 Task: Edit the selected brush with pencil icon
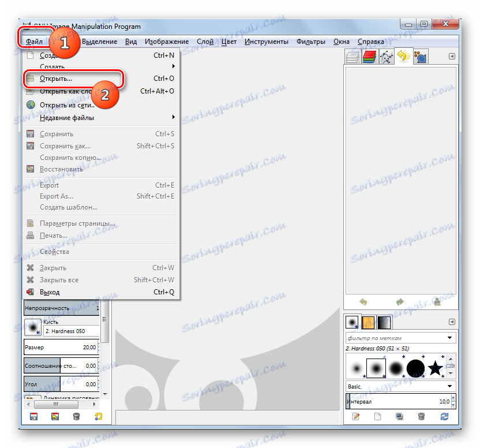[356, 416]
